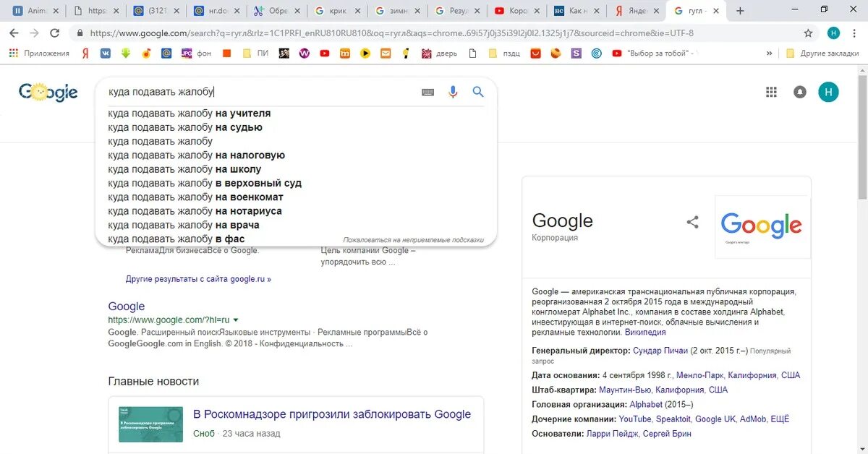Open the YouTube bookmark icon next to the W icon
Viewport: 868px width, 454px height.
click(x=325, y=53)
